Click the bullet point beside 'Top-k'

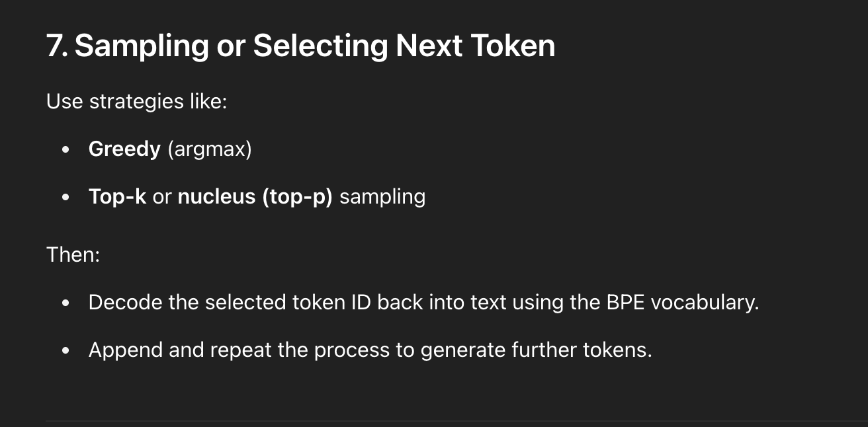pyautogui.click(x=65, y=198)
